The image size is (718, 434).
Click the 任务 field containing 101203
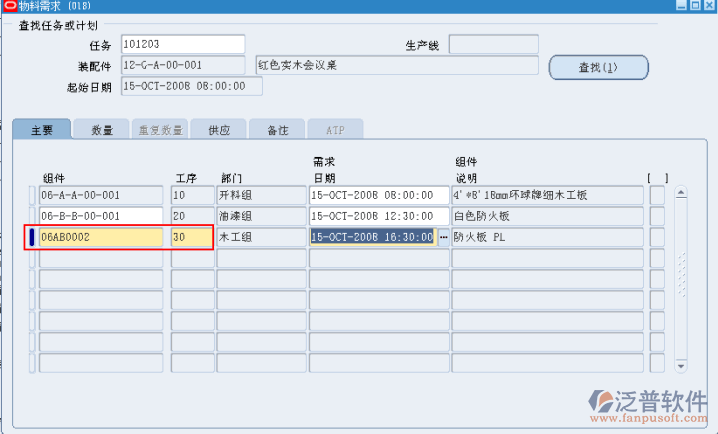coord(182,44)
